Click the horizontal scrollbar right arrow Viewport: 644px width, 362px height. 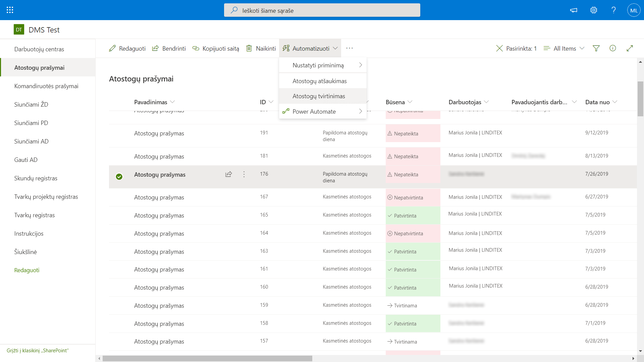coord(633,358)
